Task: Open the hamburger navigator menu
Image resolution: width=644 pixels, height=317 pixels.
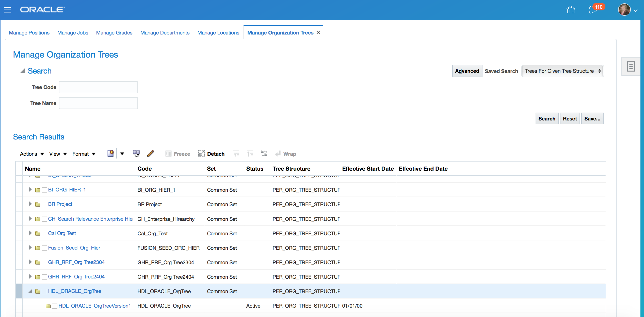Action: point(8,10)
